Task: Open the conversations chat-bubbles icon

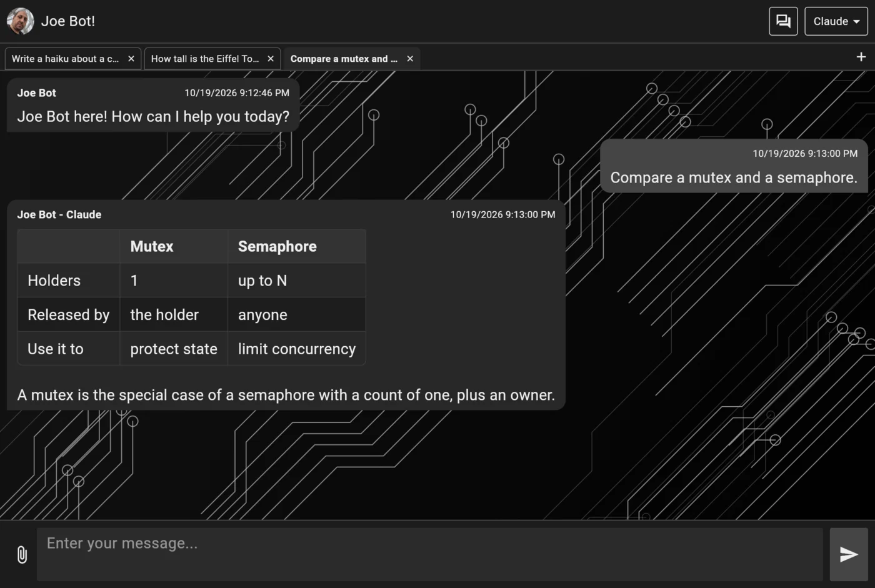Action: click(783, 21)
